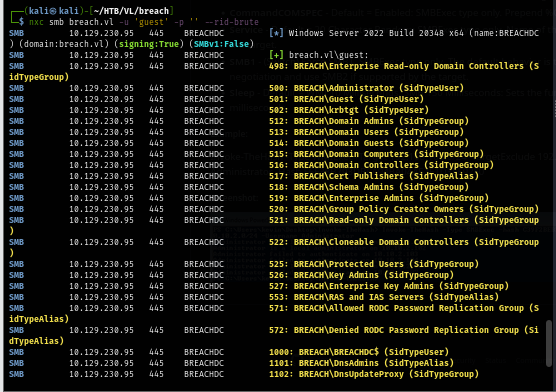Click 'BREACHDC' hostname on the DnsAdmins row
Image resolution: width=556 pixels, height=392 pixels.
tap(204, 363)
